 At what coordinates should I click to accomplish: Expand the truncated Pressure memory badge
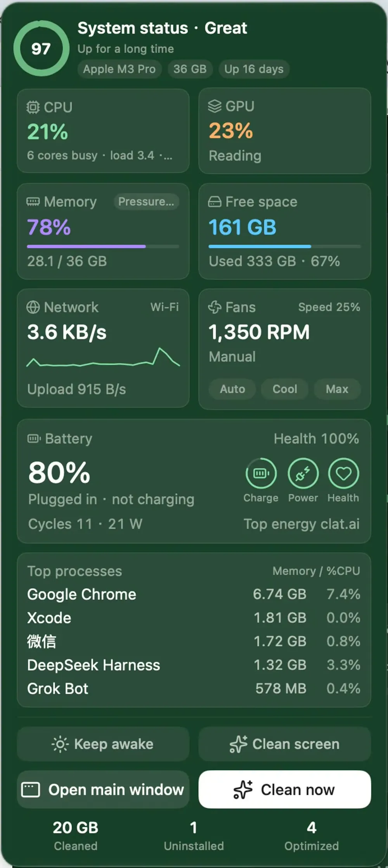146,202
